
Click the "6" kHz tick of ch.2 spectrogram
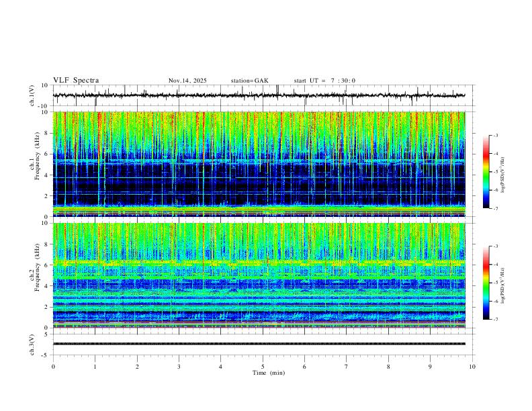[x=47, y=265]
